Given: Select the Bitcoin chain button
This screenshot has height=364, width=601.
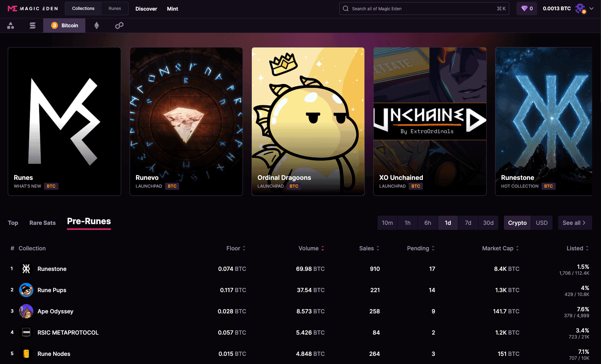Looking at the screenshot, I should (64, 25).
